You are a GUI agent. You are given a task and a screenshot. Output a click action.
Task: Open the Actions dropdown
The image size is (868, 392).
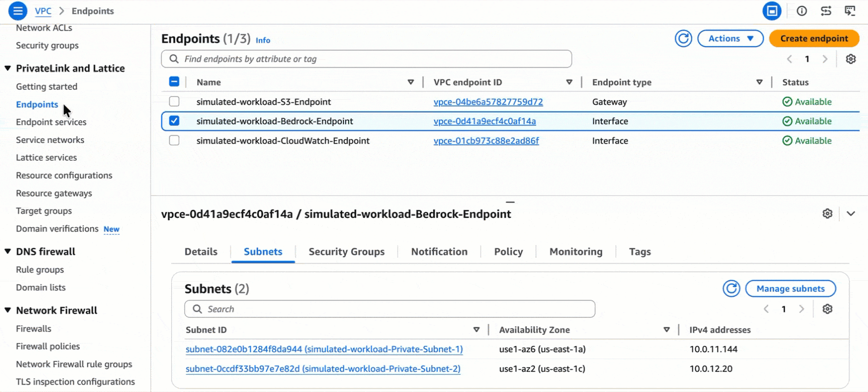pos(730,39)
